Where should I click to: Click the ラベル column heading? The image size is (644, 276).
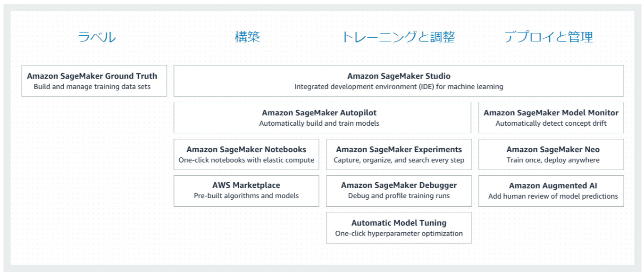97,37
